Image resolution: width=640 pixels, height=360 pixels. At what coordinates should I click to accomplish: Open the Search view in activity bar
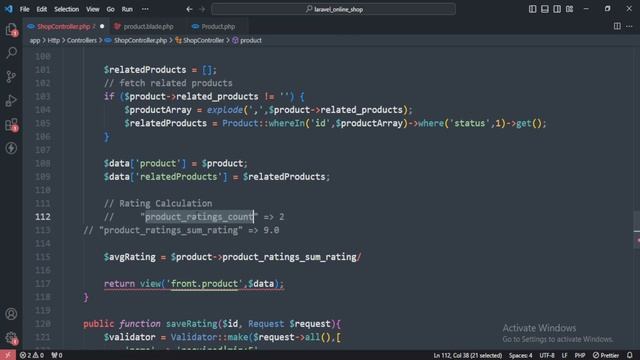[x=11, y=53]
